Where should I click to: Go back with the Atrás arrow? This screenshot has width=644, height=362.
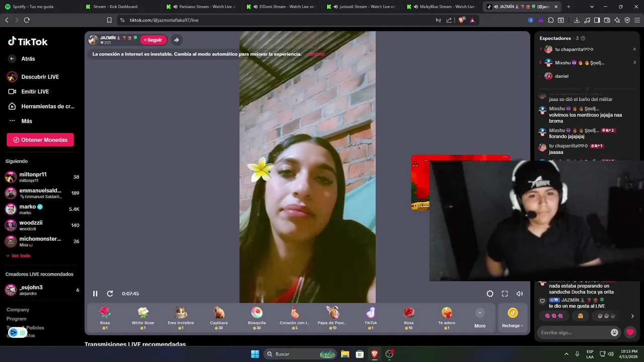(12, 59)
